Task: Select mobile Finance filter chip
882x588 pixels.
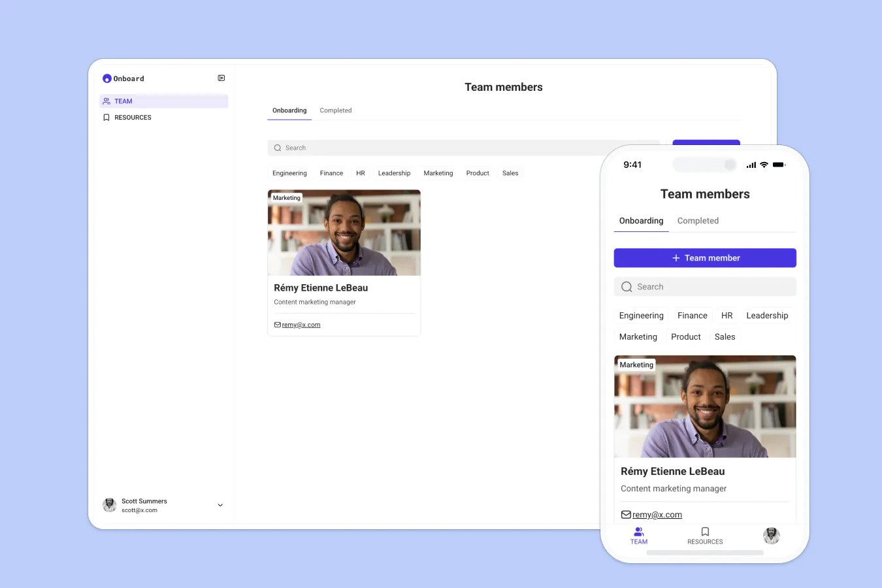Action: 693,316
